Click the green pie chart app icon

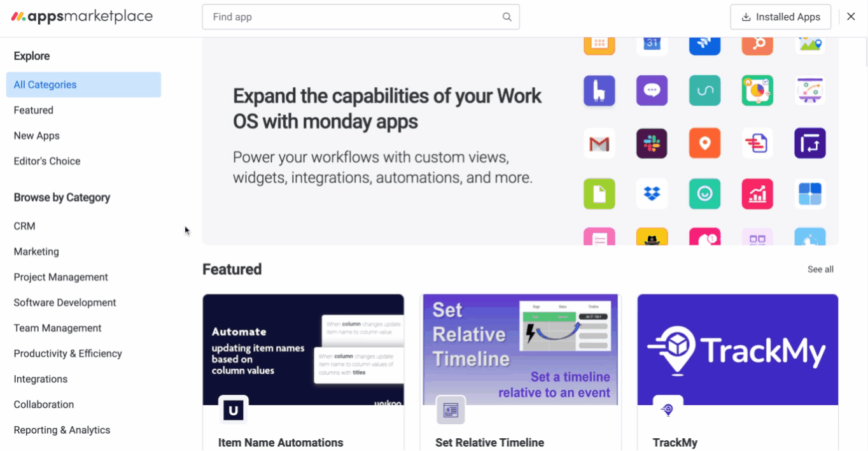[757, 90]
